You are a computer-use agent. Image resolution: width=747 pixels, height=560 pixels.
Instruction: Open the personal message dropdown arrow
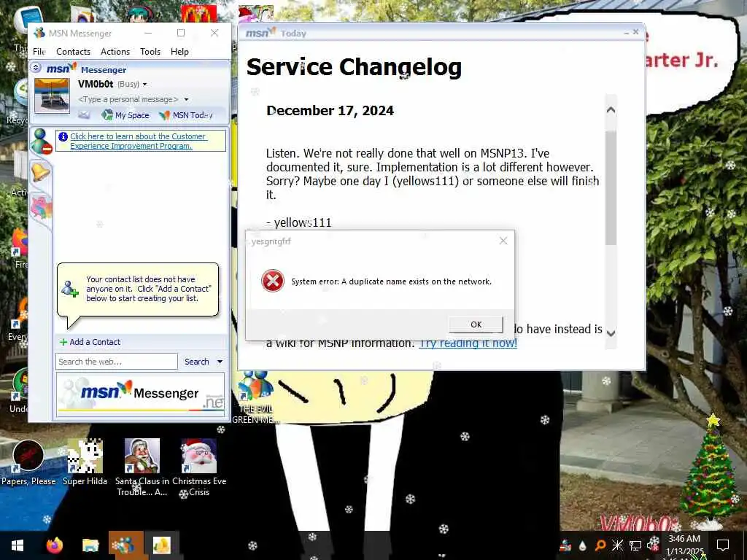tap(186, 99)
